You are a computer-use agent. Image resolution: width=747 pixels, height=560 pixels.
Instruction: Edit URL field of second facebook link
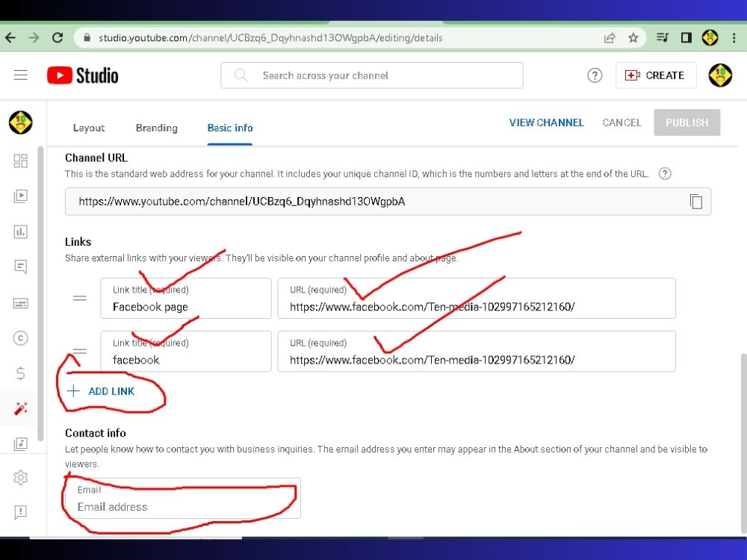[477, 352]
